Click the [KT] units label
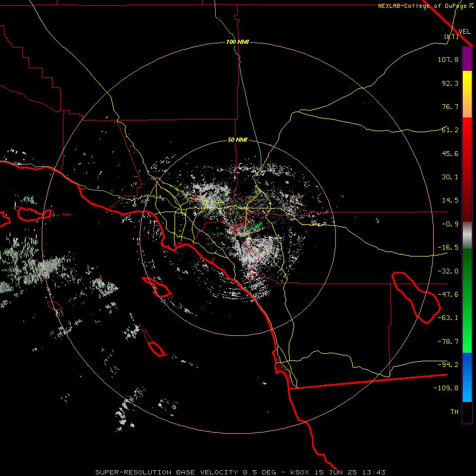The image size is (476, 476). (452, 36)
